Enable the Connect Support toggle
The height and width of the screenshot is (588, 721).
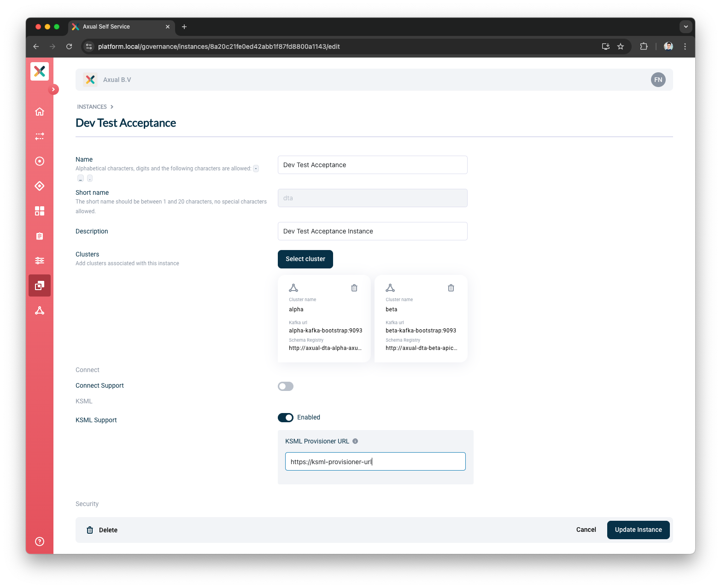click(x=286, y=386)
